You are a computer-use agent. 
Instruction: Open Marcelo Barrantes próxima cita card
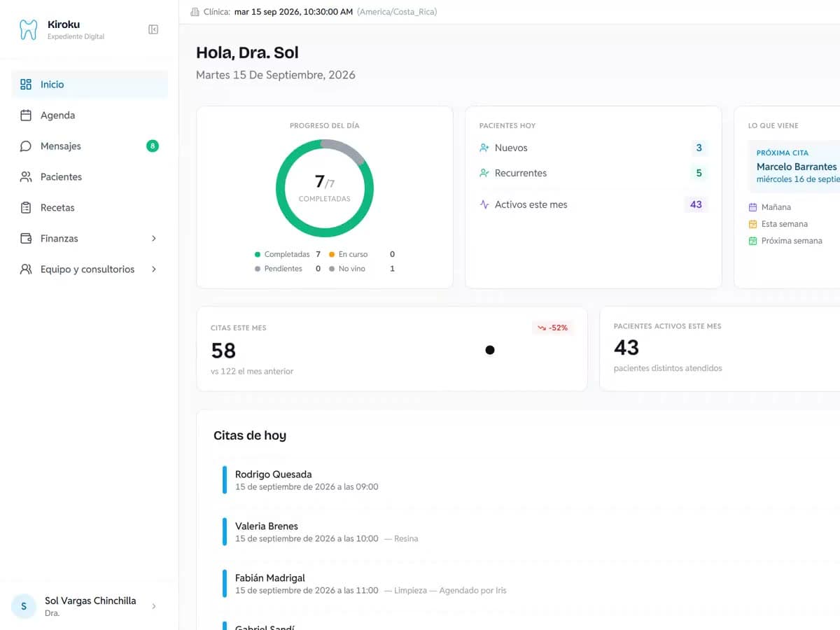(794, 167)
